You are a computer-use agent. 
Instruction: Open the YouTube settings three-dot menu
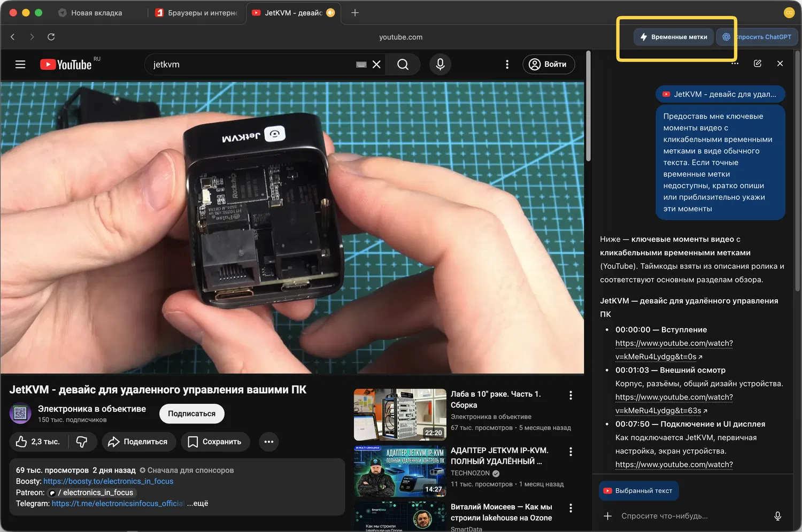coord(507,65)
